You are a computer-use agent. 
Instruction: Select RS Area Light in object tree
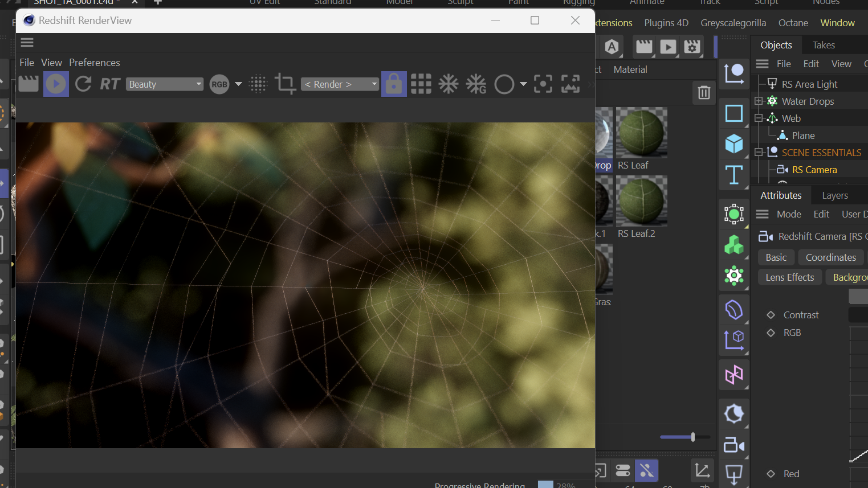pyautogui.click(x=809, y=84)
